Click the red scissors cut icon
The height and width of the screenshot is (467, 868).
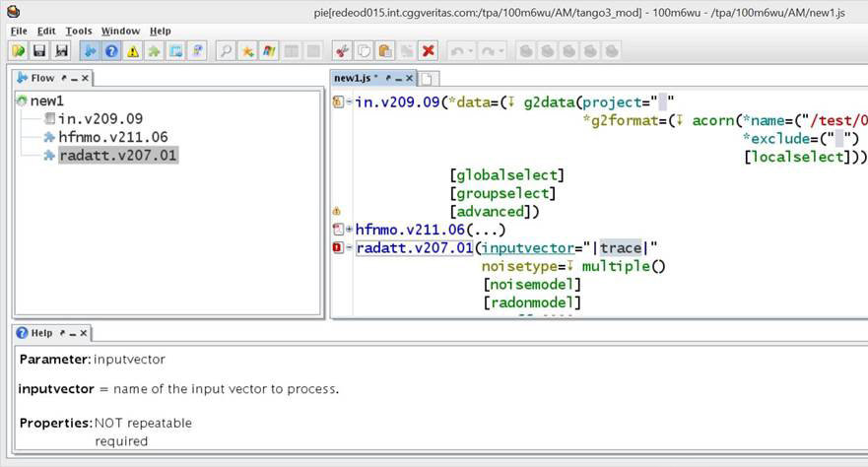point(342,51)
